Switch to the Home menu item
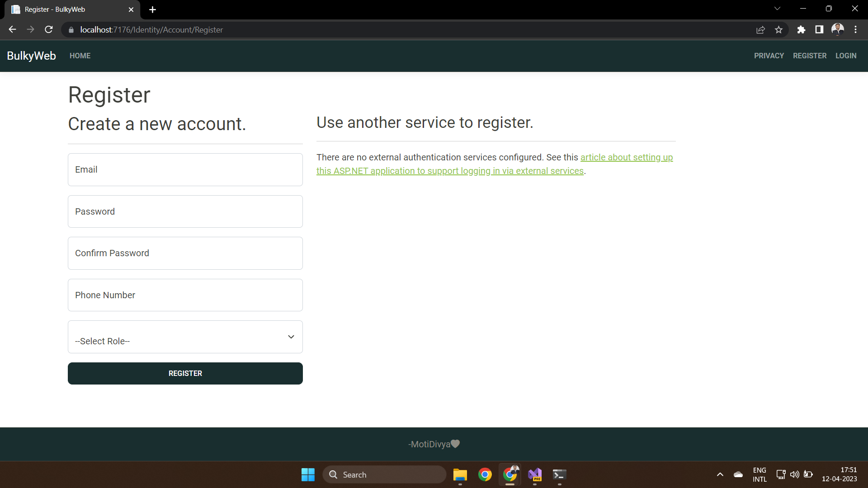The width and height of the screenshot is (868, 488). point(80,56)
